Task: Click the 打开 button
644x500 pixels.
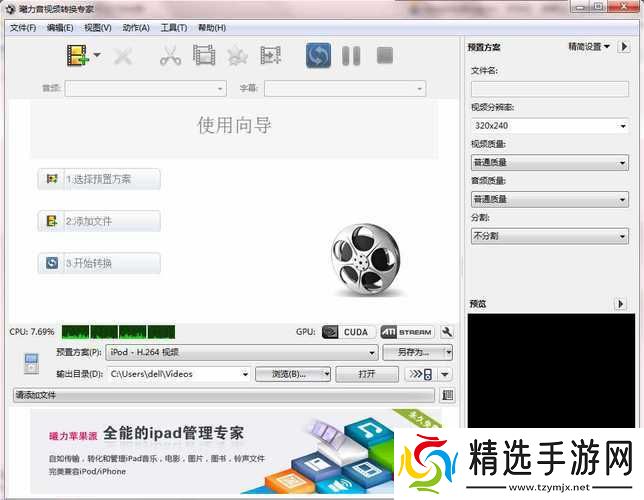Action: [x=367, y=374]
